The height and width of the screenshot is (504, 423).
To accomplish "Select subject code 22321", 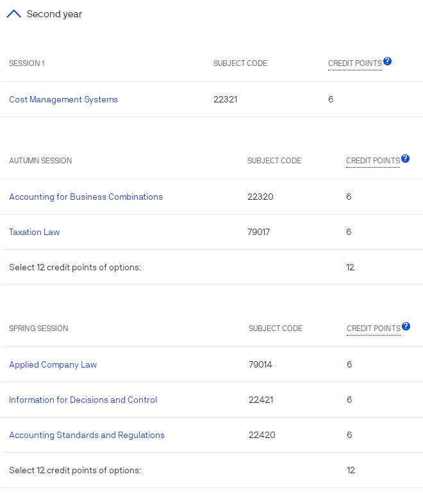I will tap(226, 99).
